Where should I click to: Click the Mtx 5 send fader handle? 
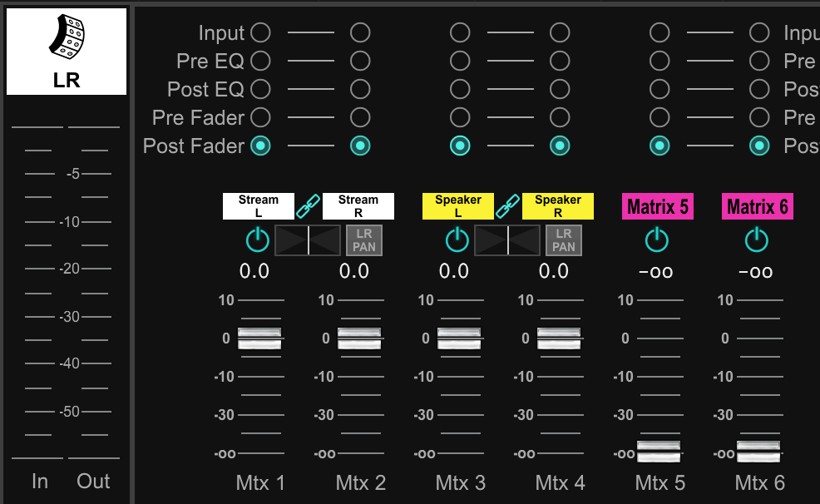tap(659, 452)
